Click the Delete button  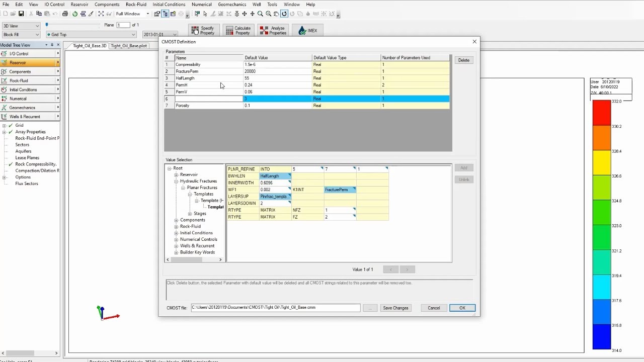point(464,60)
